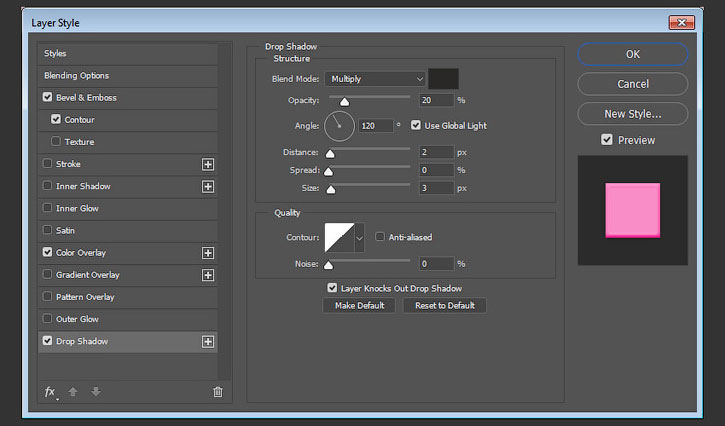The height and width of the screenshot is (426, 725).
Task: Move effect up with arrow icon
Action: [x=74, y=392]
